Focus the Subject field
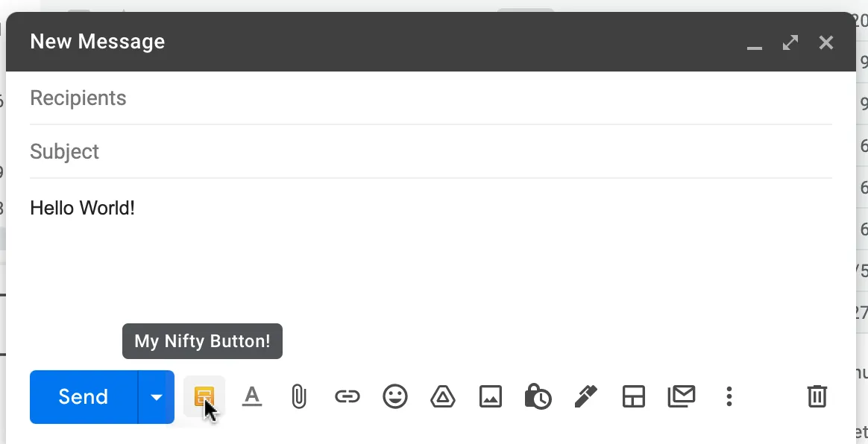This screenshot has height=444, width=868. 431,151
